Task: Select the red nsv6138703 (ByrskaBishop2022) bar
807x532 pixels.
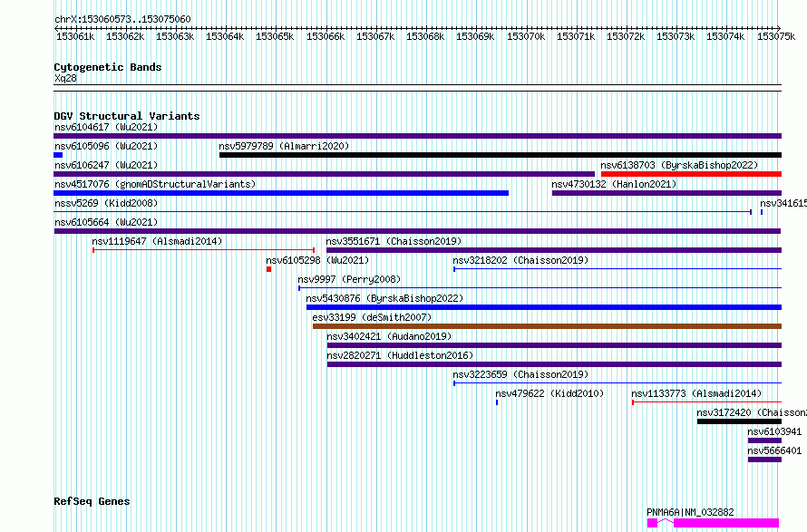Action: click(x=691, y=174)
